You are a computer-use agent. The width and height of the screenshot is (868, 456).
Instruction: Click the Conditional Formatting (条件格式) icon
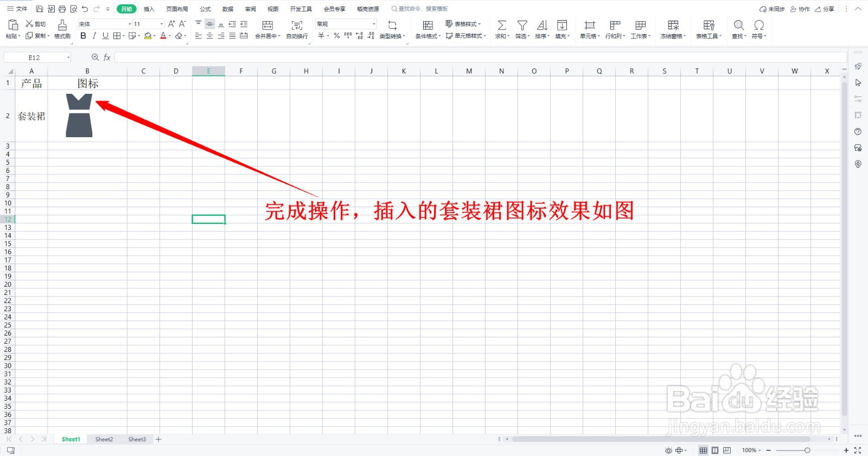click(x=427, y=25)
